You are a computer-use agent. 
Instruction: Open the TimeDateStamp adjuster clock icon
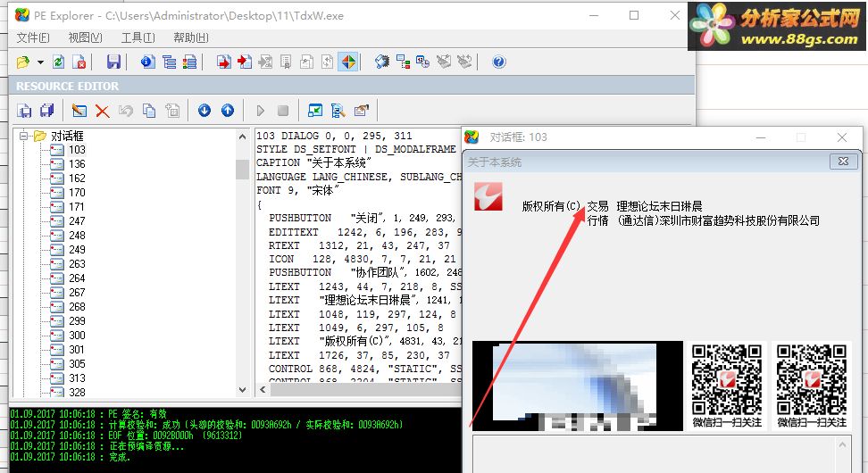pos(423,62)
